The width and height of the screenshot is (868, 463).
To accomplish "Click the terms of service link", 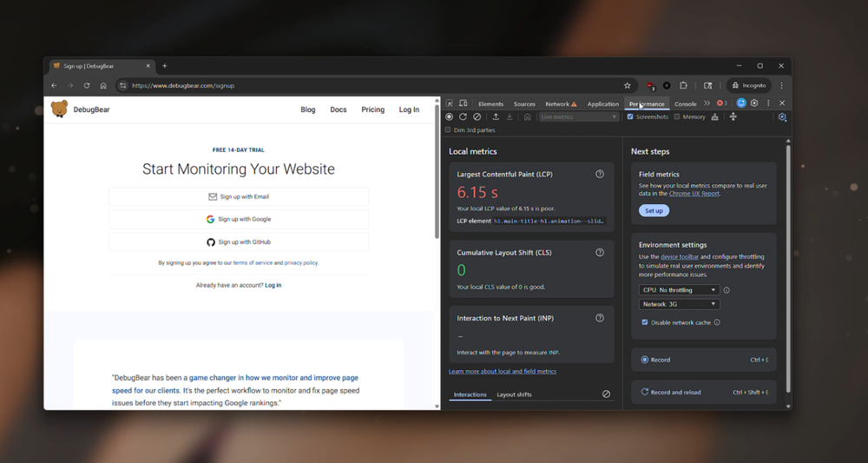I will [x=253, y=263].
